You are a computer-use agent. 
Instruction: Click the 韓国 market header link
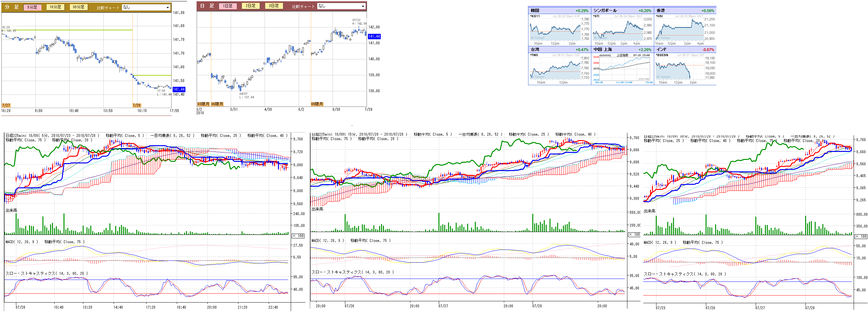[x=535, y=11]
